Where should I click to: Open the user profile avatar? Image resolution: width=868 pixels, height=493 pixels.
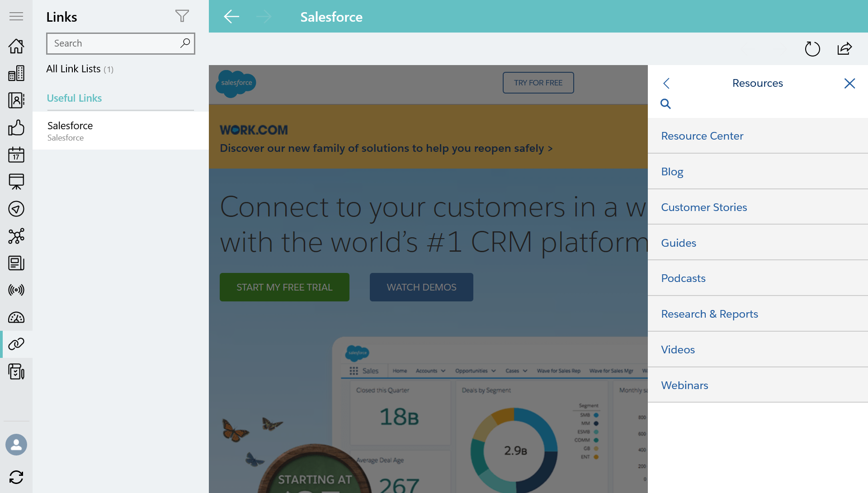(16, 445)
